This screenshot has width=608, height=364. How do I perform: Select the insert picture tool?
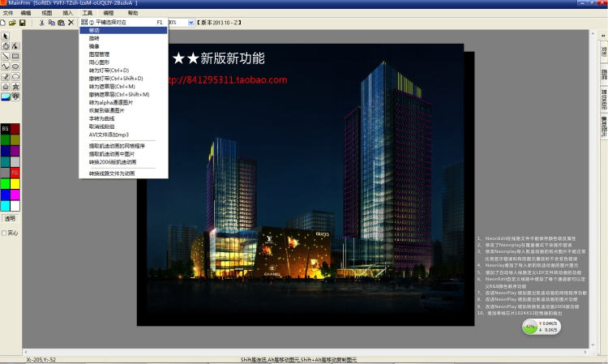[x=6, y=96]
